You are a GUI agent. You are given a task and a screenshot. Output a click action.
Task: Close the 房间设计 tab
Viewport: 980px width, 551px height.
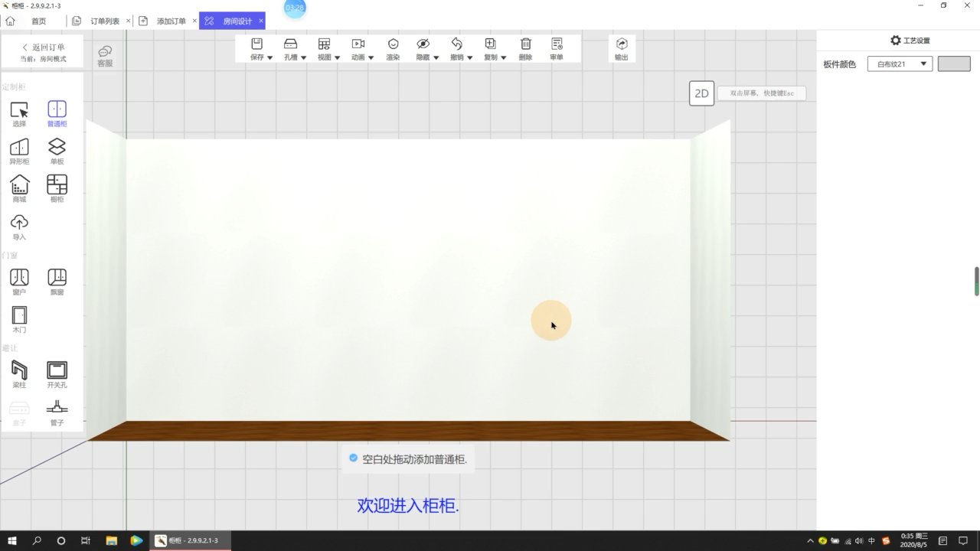pos(261,21)
